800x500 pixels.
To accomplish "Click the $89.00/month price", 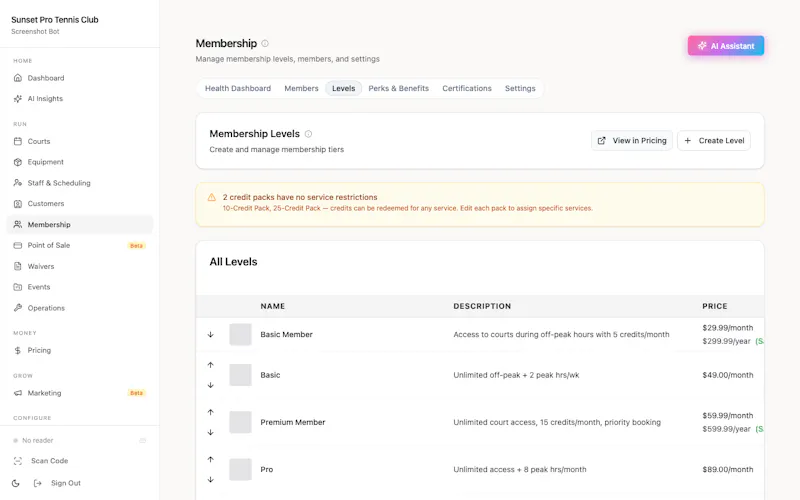I will (728, 469).
